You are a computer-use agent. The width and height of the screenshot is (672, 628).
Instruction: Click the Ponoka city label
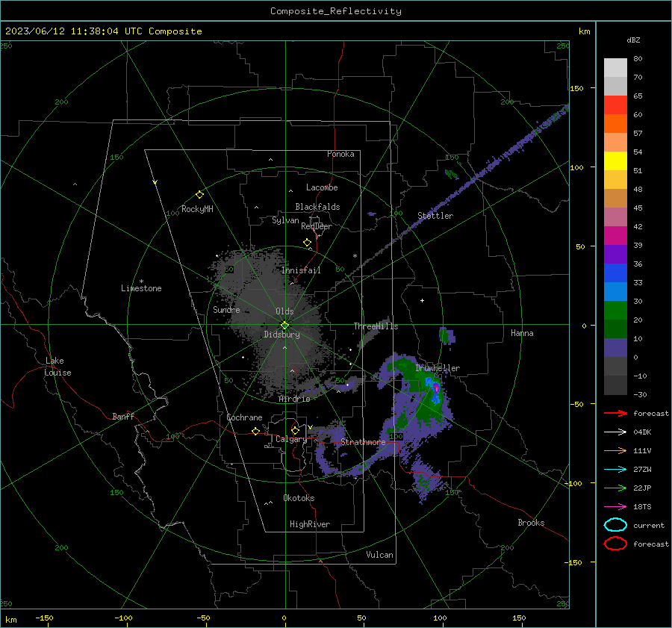click(x=340, y=154)
